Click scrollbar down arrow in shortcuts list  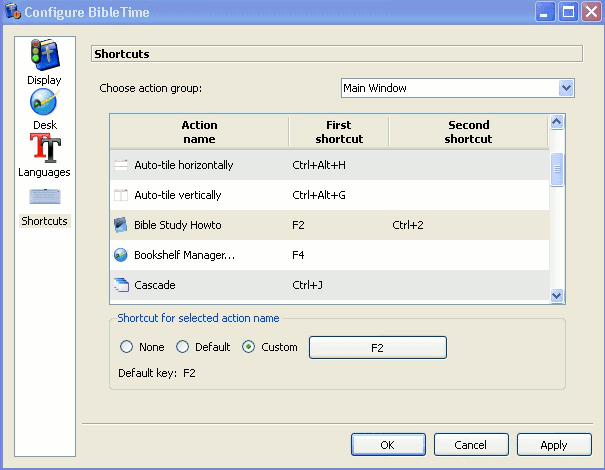[x=557, y=295]
